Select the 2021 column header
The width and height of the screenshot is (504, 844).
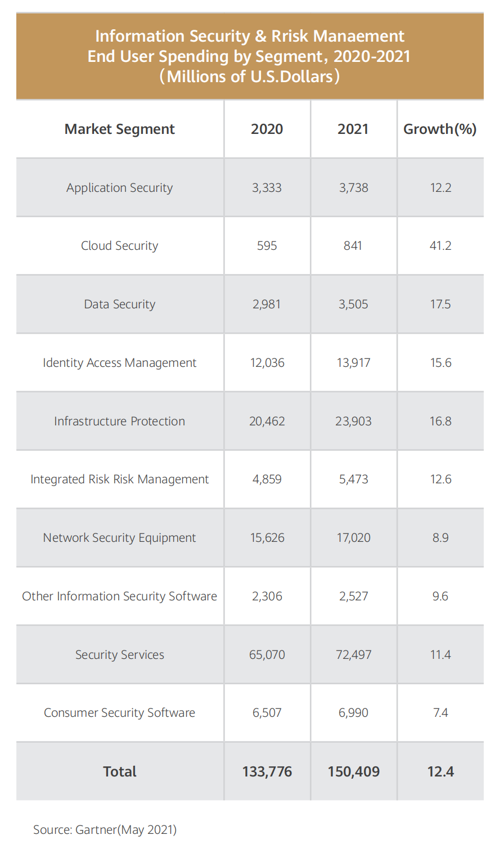point(353,129)
